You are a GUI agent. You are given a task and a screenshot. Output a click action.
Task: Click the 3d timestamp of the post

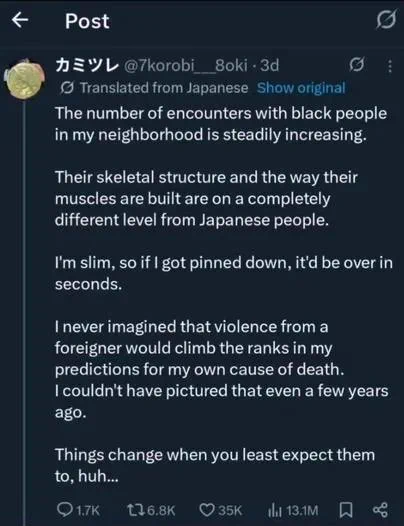(269, 65)
